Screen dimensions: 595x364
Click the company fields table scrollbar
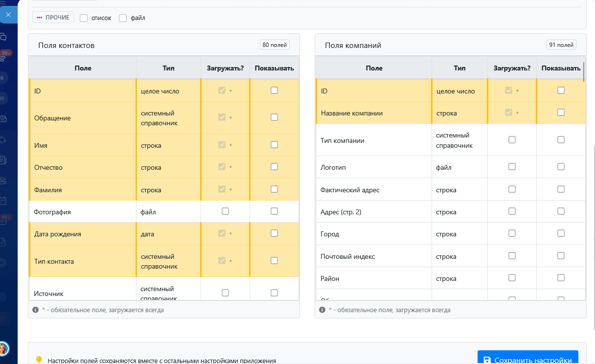[x=584, y=71]
